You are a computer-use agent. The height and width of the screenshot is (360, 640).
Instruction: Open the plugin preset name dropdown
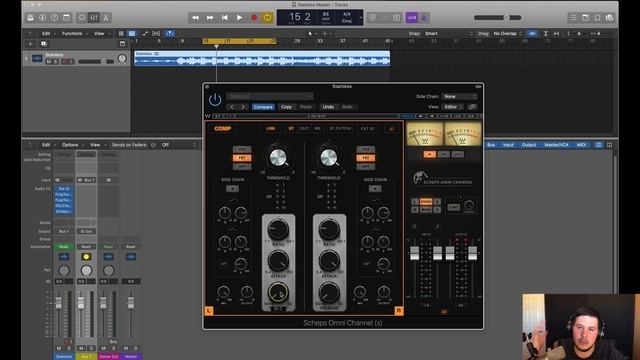[x=270, y=96]
